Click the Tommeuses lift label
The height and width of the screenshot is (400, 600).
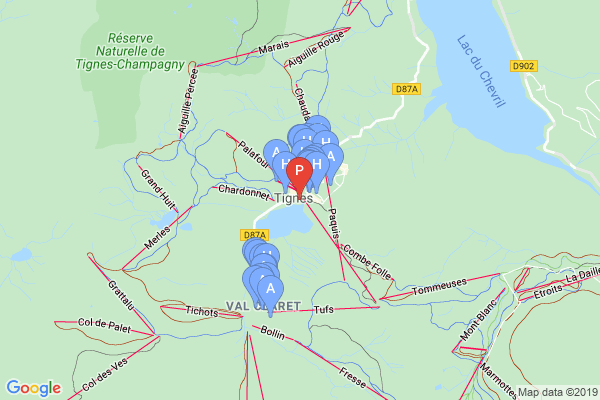(439, 286)
